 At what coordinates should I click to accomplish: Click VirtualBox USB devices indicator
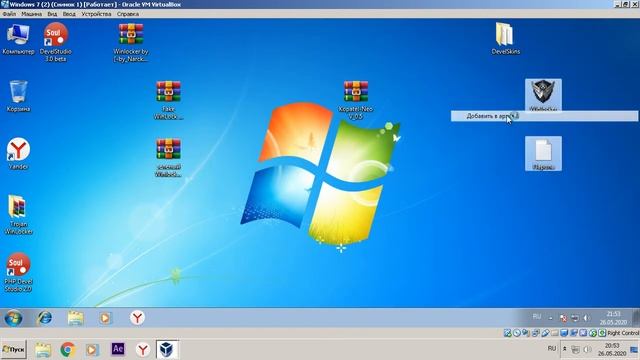545,333
